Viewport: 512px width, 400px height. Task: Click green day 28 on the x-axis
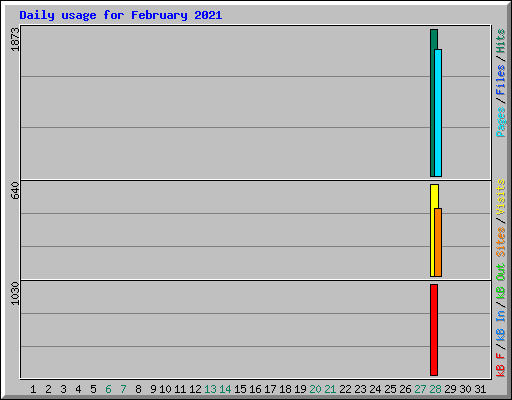coord(435,389)
